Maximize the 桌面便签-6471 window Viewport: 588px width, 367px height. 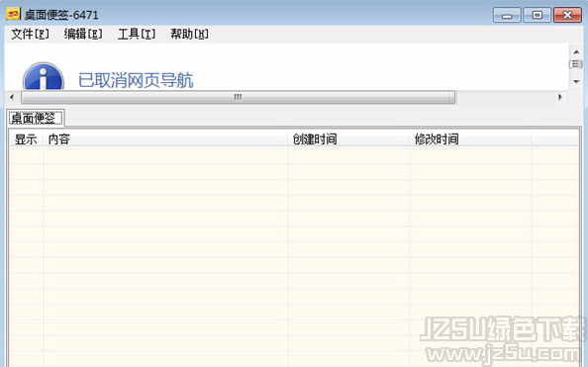(x=537, y=15)
